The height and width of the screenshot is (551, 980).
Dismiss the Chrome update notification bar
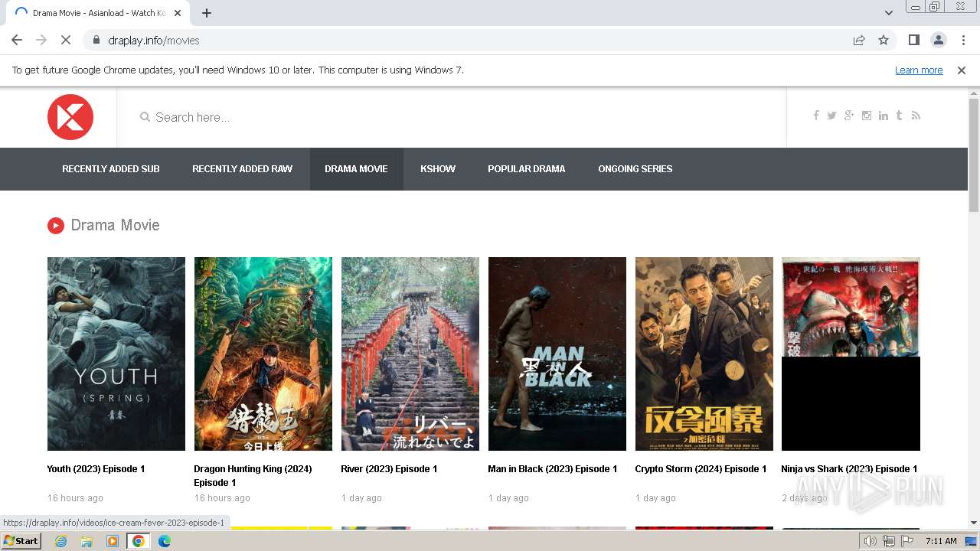[x=962, y=70]
